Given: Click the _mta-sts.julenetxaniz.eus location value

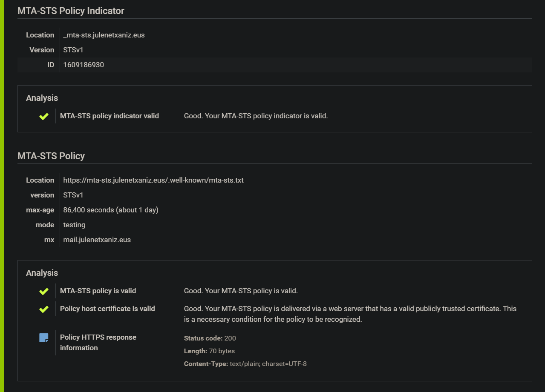Looking at the screenshot, I should [104, 35].
